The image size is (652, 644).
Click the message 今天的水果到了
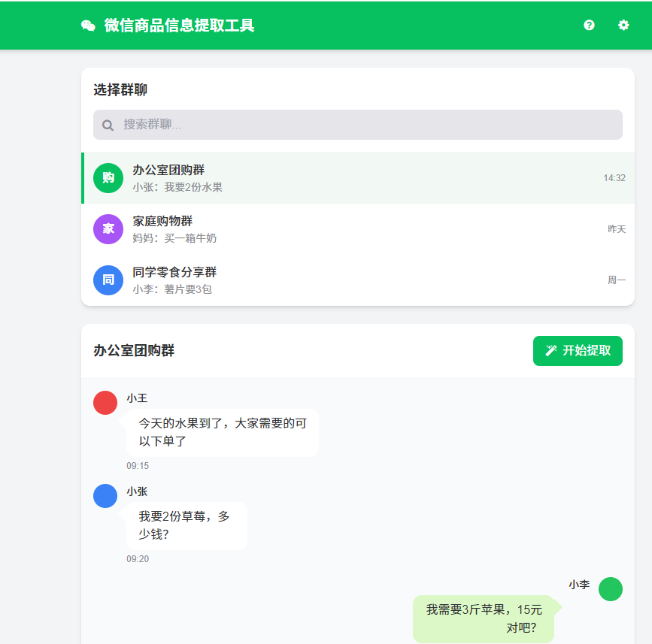tap(223, 433)
